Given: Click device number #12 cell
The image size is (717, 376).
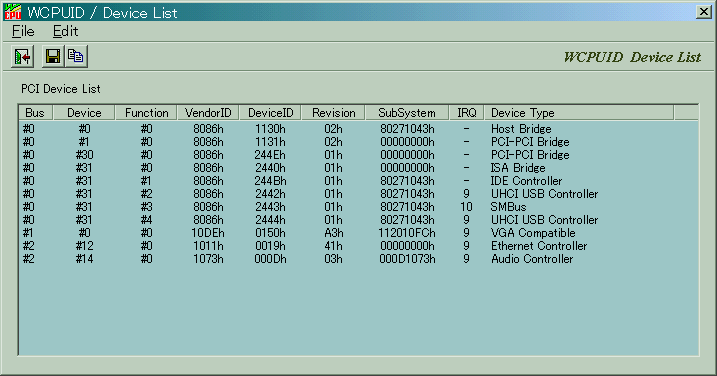Looking at the screenshot, I should click(84, 246).
